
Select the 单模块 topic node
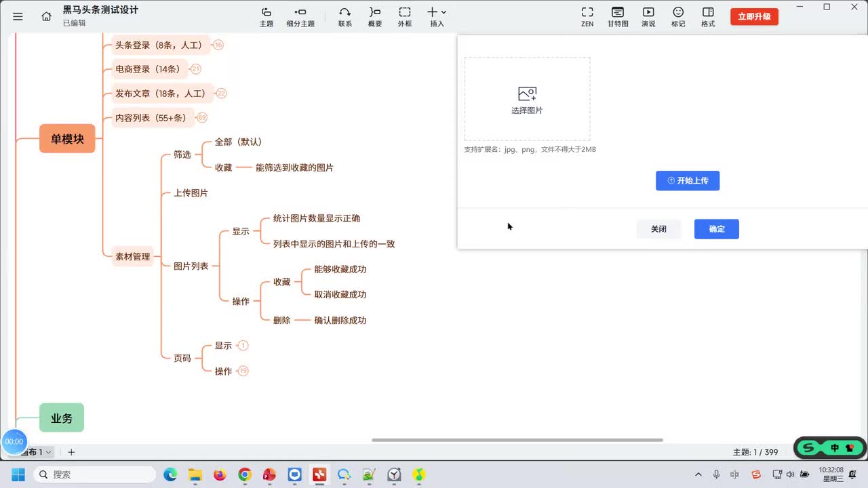(x=67, y=139)
